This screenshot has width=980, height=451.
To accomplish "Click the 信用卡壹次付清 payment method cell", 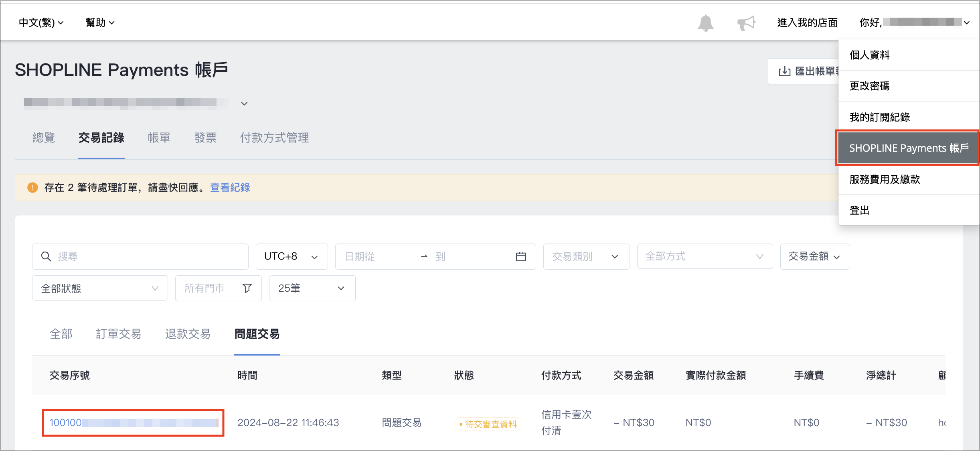I will (x=566, y=423).
